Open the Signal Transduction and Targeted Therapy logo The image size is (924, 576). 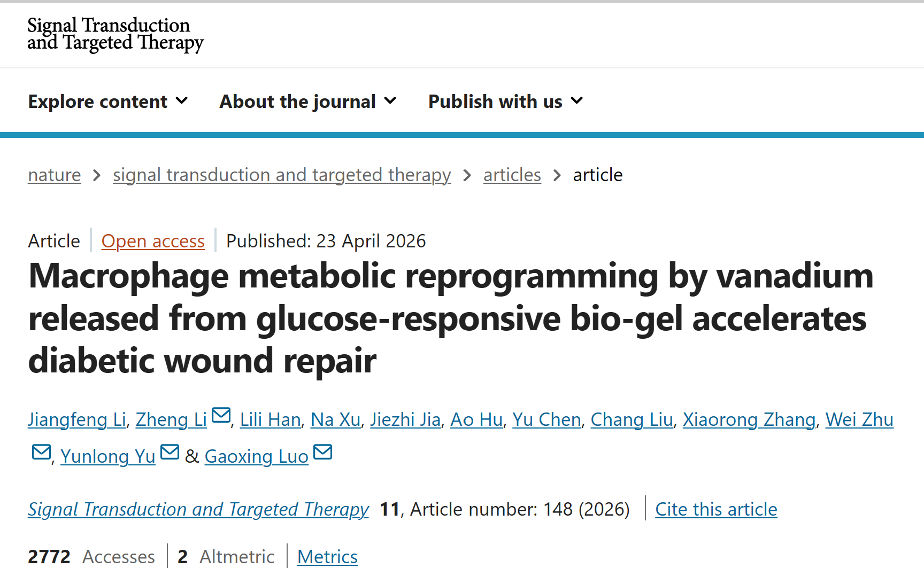coord(115,34)
